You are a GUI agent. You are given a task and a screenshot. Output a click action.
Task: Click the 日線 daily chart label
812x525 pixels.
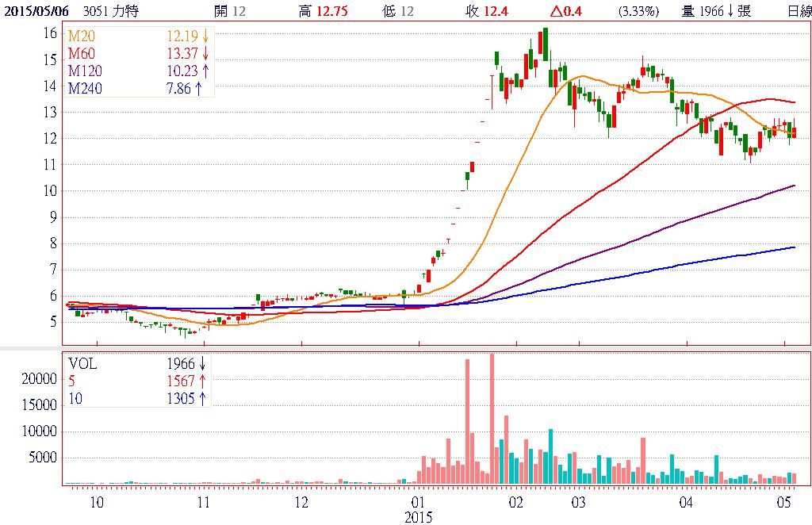[799, 11]
